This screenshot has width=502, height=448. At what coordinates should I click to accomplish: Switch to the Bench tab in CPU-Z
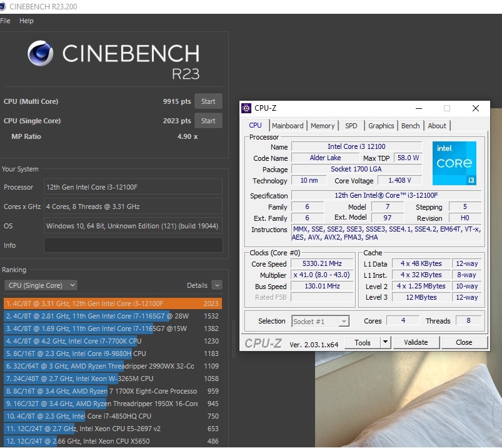(411, 126)
